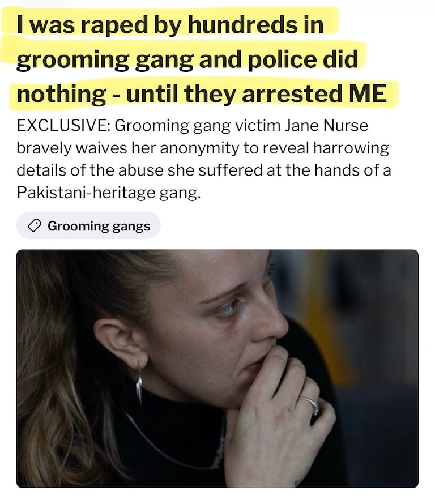Click summary line starting 'details of the abuse'
The width and height of the screenshot is (435, 504).
[x=204, y=170]
